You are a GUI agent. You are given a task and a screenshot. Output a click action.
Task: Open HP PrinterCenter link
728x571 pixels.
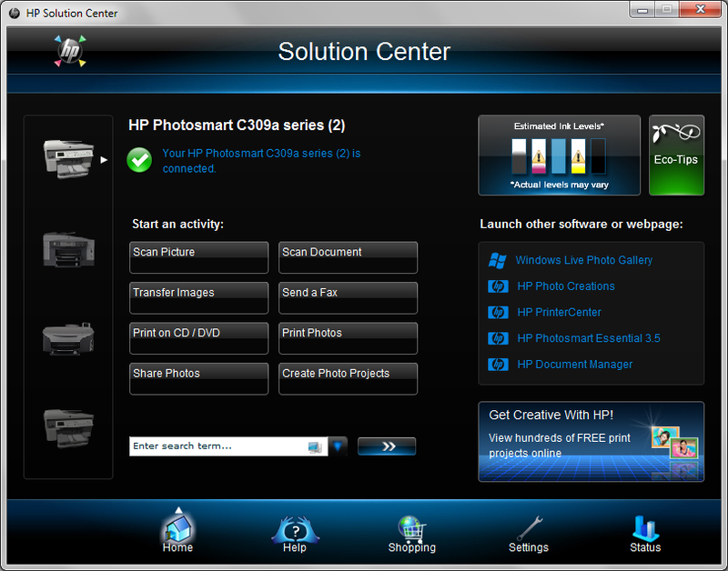559,312
